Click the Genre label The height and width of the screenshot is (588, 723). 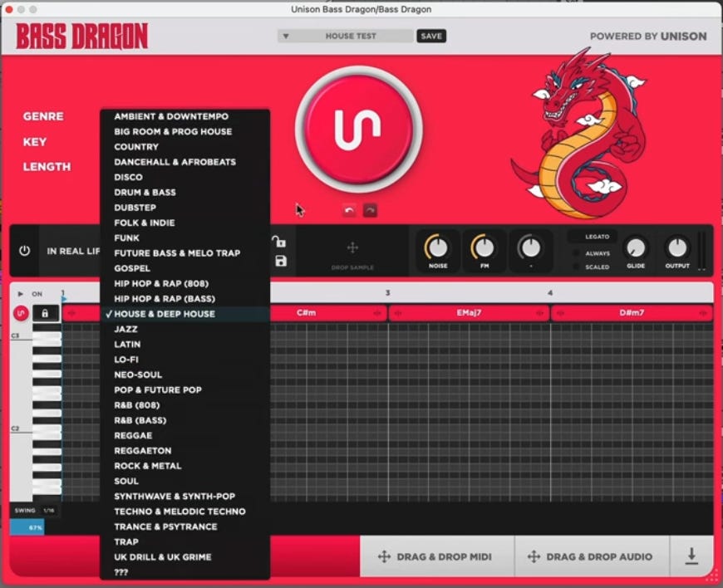43,116
